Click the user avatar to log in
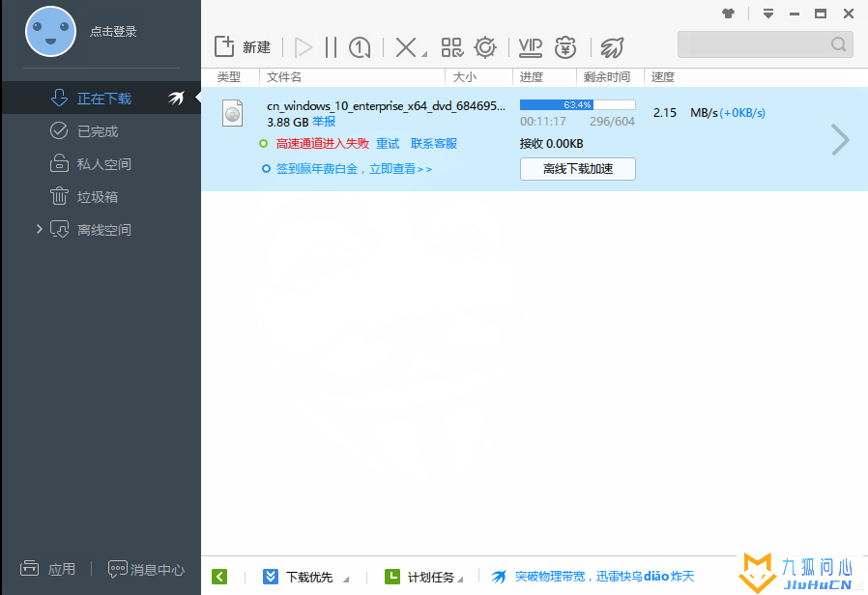The image size is (868, 595). [x=50, y=32]
